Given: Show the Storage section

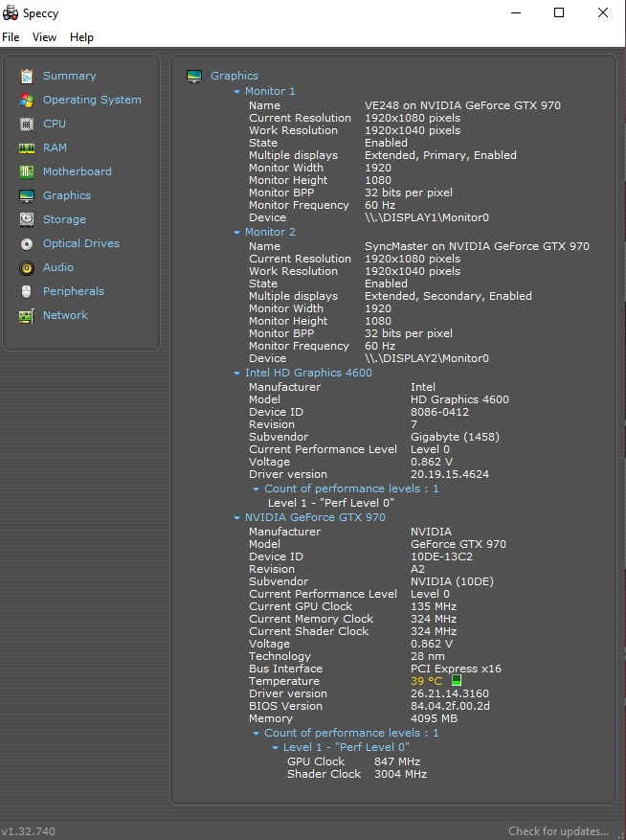Looking at the screenshot, I should [x=64, y=219].
